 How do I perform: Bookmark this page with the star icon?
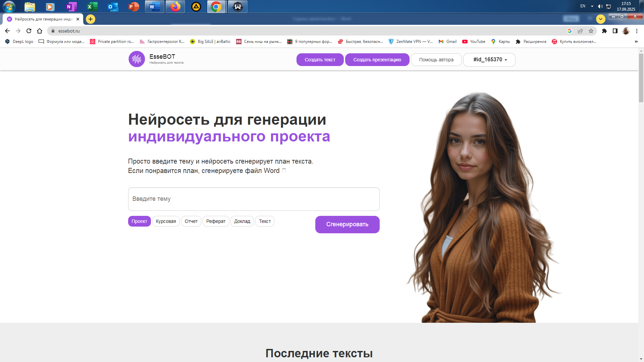(591, 31)
